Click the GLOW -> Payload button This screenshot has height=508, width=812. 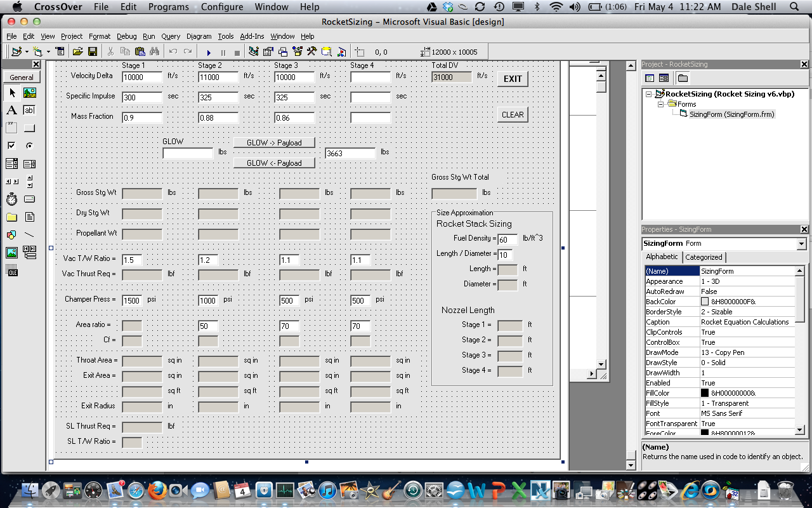coord(274,143)
